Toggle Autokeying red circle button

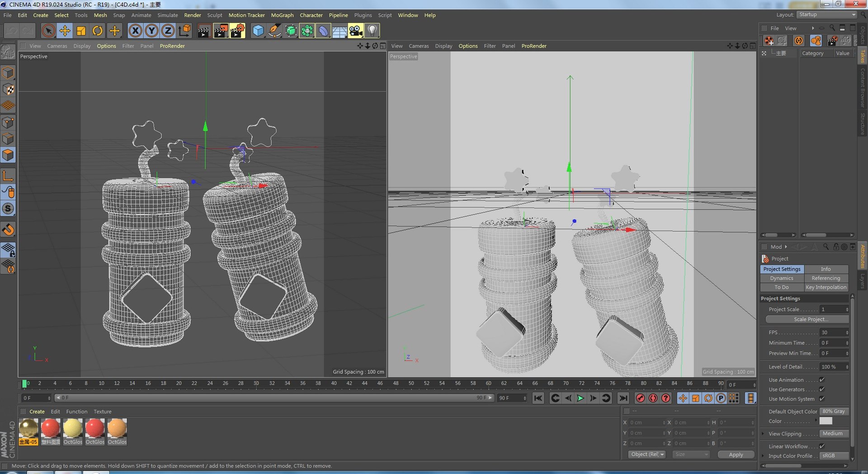pos(653,398)
